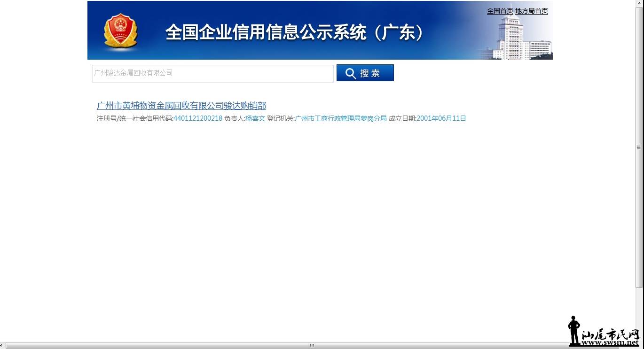Click the national emblem logo in header

[x=120, y=31]
